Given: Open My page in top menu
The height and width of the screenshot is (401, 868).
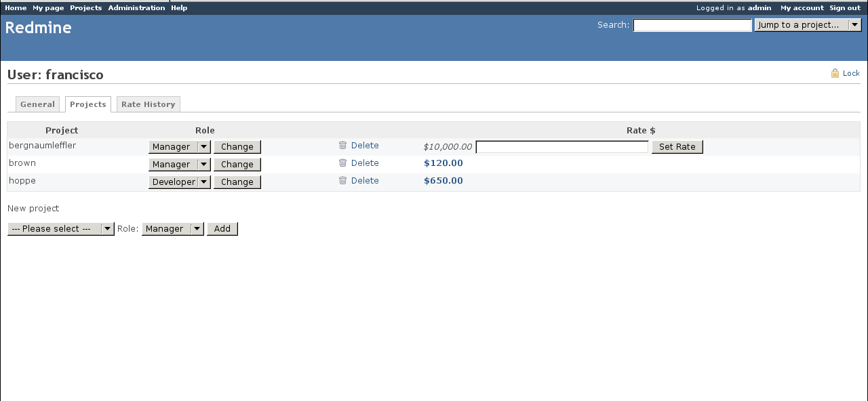Looking at the screenshot, I should click(48, 7).
